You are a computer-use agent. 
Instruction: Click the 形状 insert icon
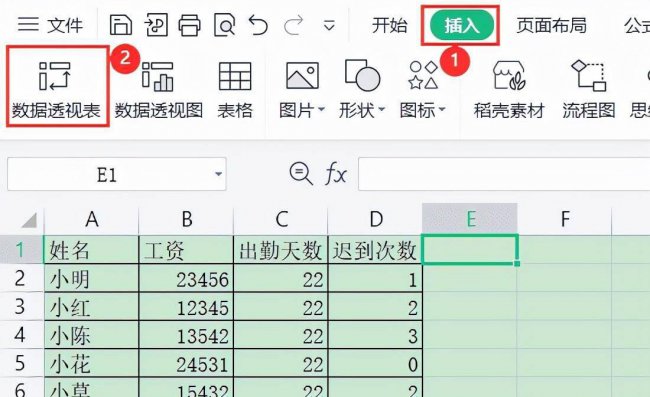point(362,75)
